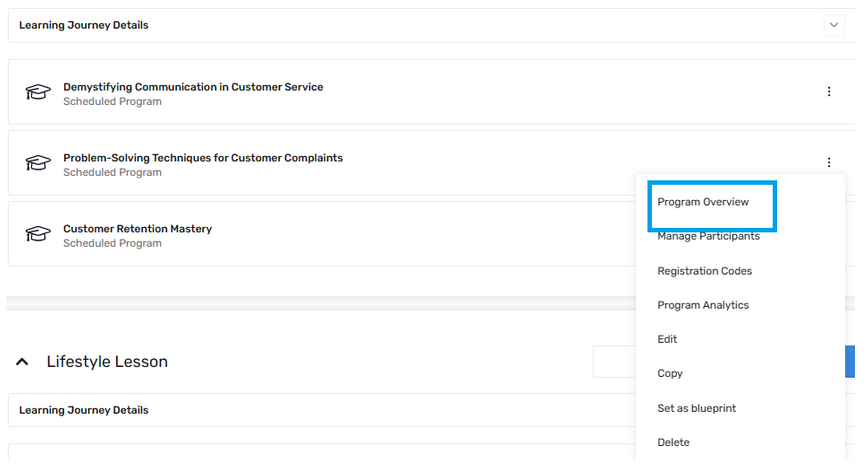The height and width of the screenshot is (474, 865).
Task: Click the three-dot menu for Problem-Solving Techniques program
Action: point(829,162)
